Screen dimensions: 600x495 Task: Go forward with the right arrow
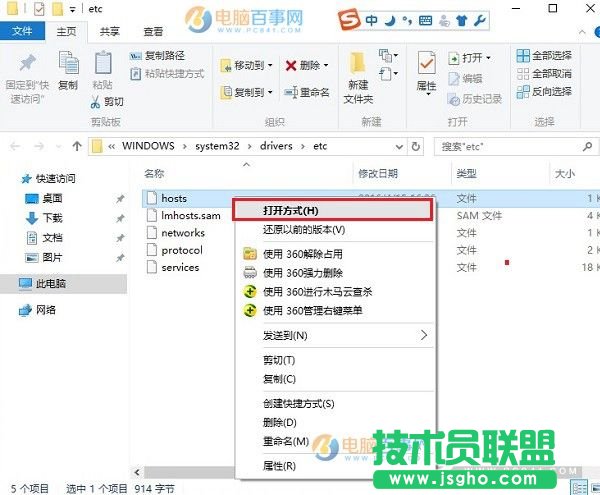(x=39, y=146)
